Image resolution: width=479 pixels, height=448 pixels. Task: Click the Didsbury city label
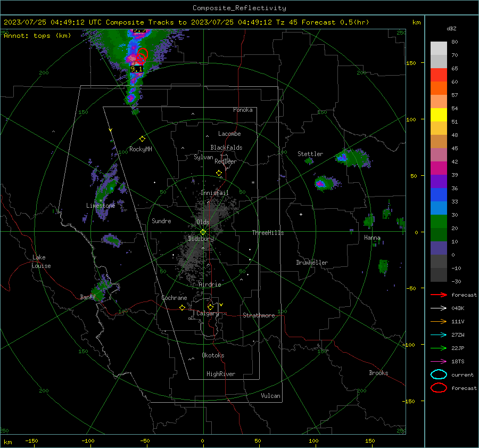coord(201,239)
